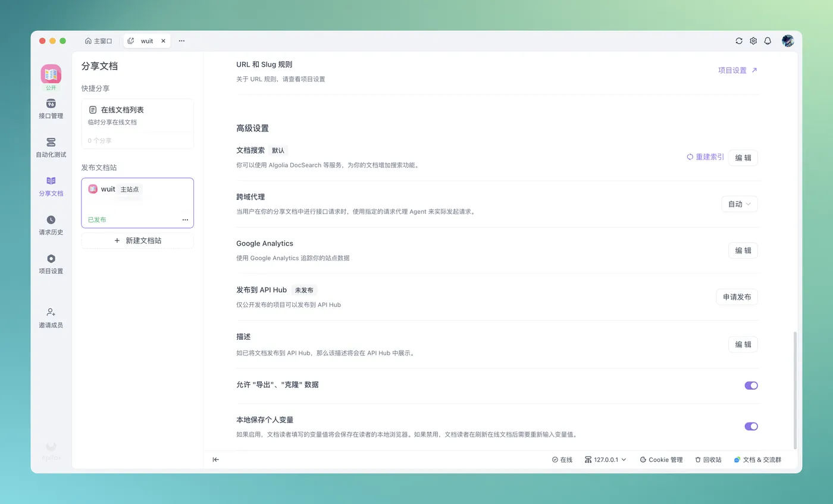Switch to 主窗口 tab

[x=99, y=41]
